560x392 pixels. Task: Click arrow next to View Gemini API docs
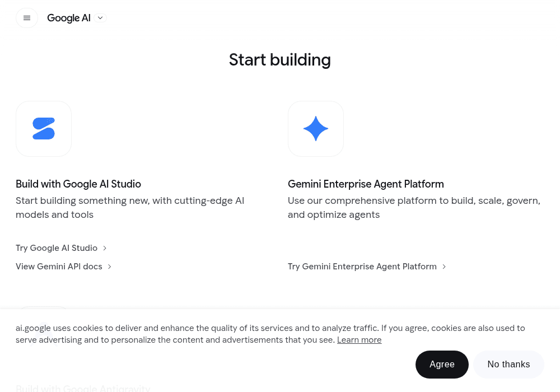110,267
